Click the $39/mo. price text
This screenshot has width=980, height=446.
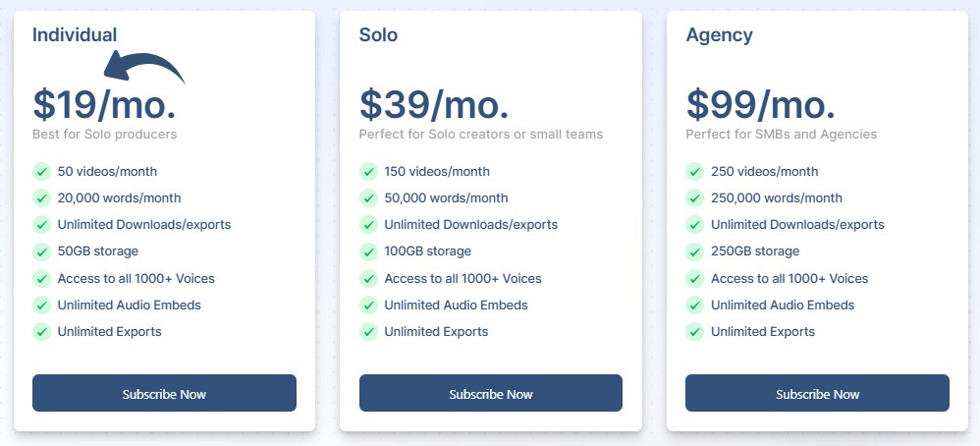click(434, 103)
